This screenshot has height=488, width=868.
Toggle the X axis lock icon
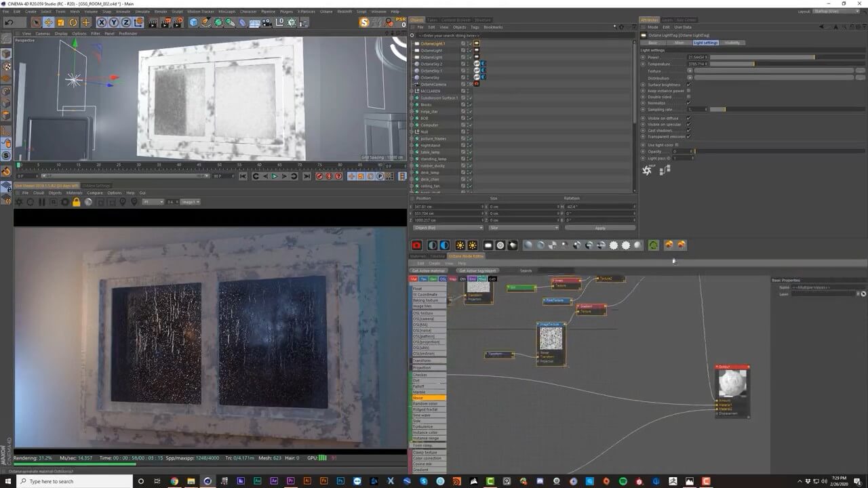click(102, 22)
